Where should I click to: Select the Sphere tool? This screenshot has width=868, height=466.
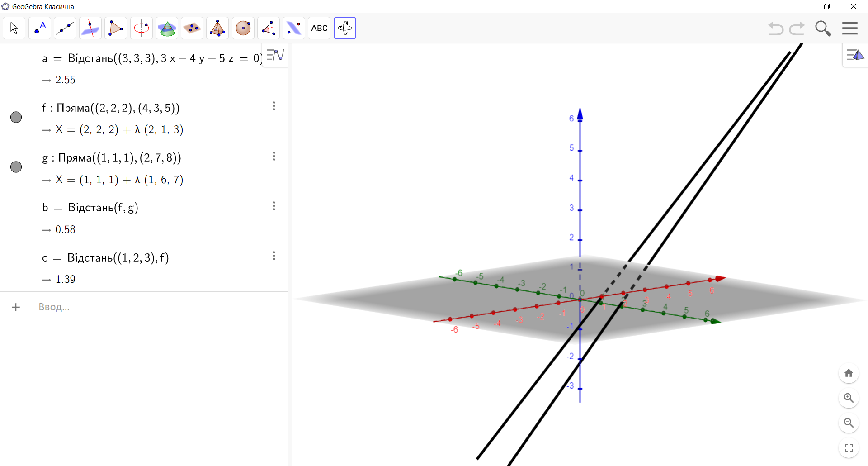tap(243, 28)
